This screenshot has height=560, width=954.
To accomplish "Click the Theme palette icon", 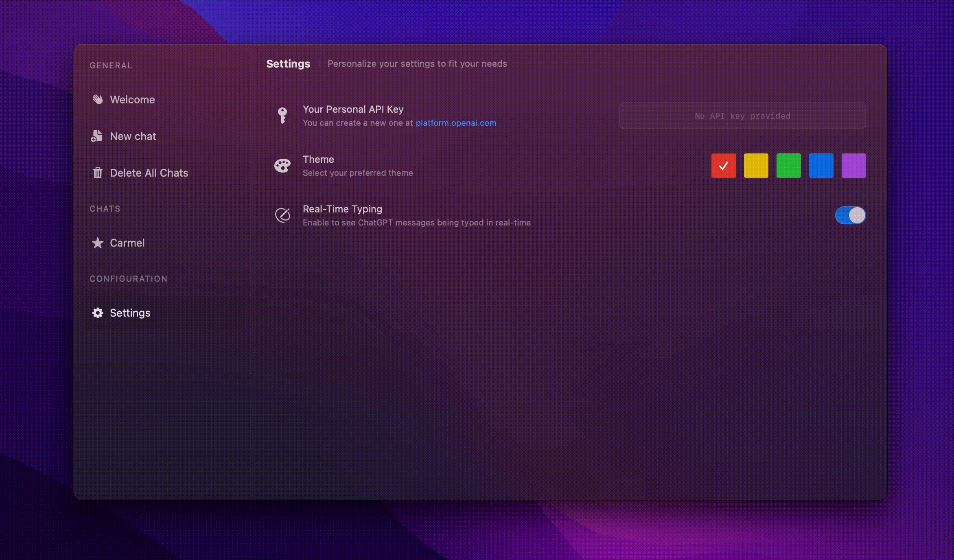I will [x=282, y=166].
